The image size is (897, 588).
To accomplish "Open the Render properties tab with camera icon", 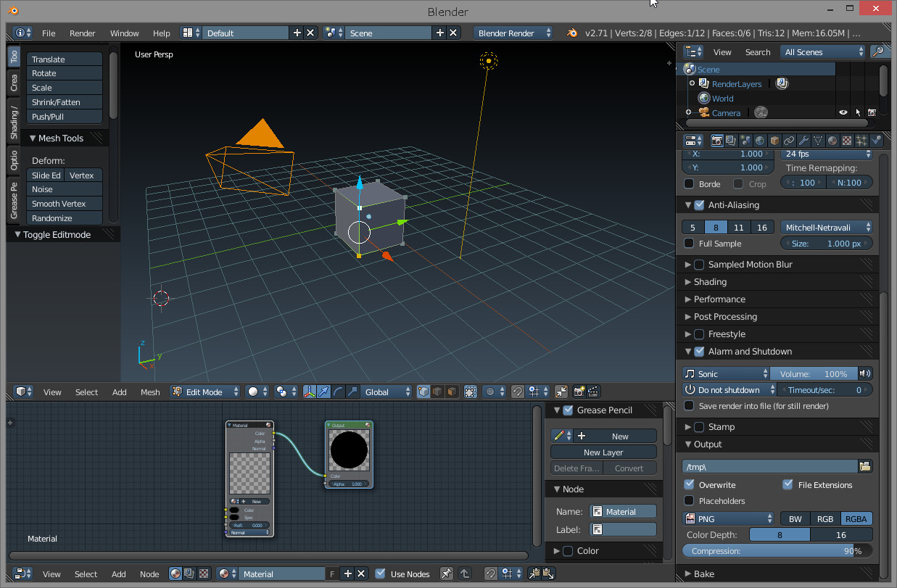I will coord(716,141).
